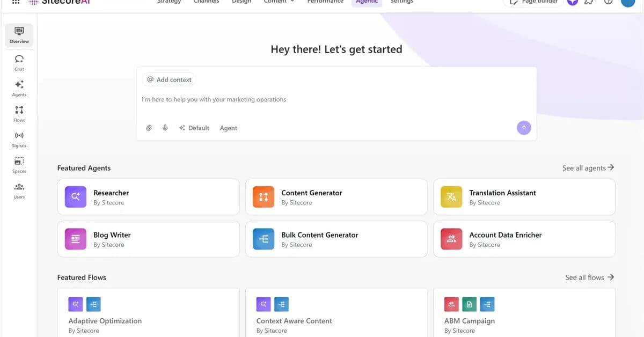The width and height of the screenshot is (644, 337).
Task: Open the Researcher agent title
Action: 111,193
